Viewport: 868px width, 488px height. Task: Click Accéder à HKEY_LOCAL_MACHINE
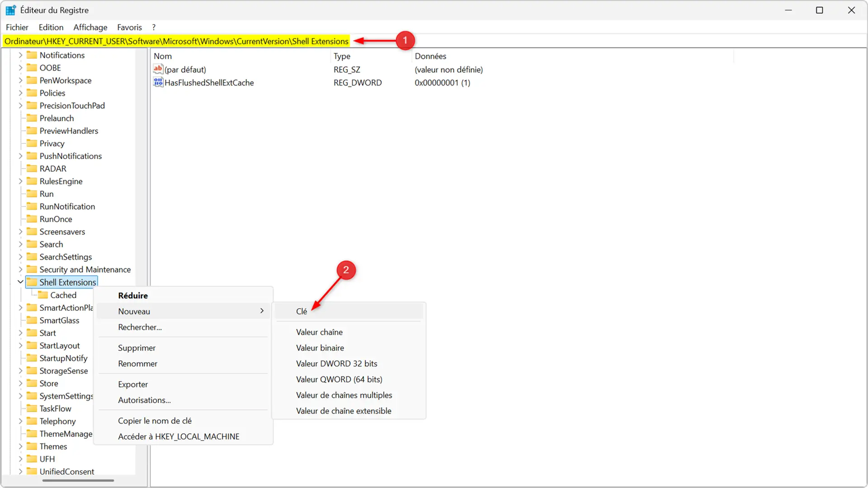click(184, 436)
